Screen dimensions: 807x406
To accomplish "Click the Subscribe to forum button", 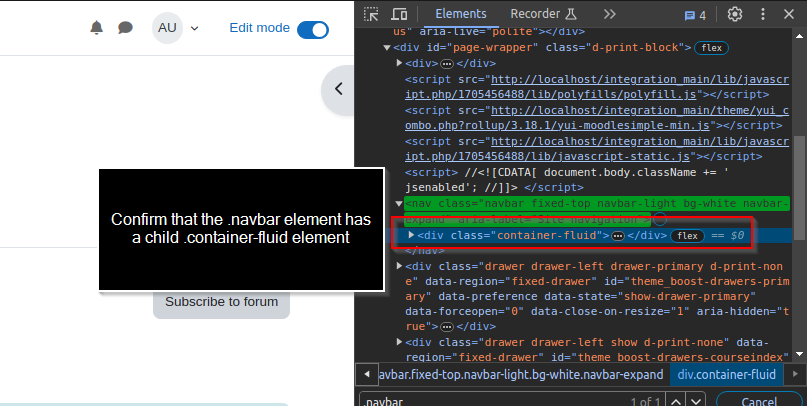I will click(221, 302).
